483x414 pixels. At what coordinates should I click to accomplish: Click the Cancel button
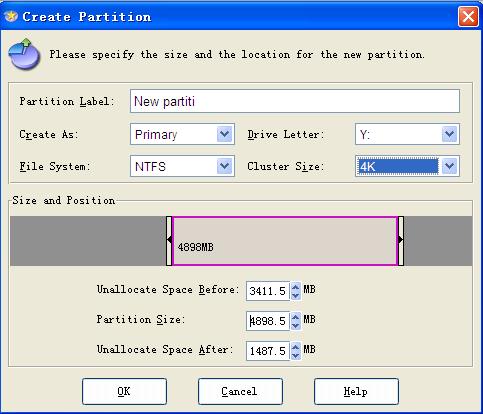(240, 391)
